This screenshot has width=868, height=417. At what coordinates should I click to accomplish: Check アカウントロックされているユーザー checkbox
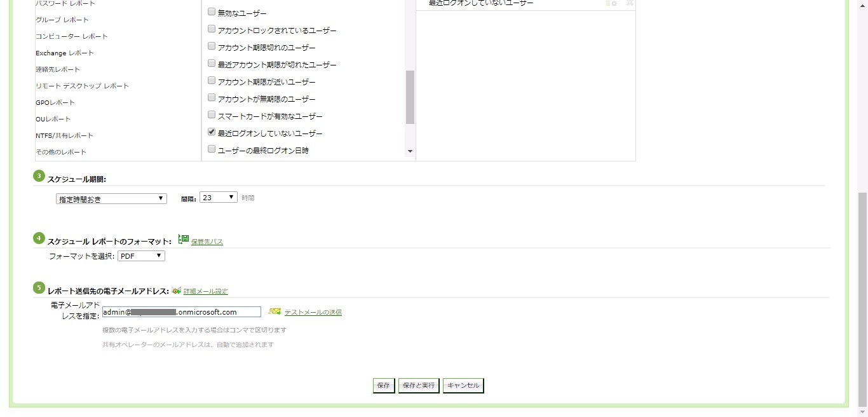[x=212, y=29]
